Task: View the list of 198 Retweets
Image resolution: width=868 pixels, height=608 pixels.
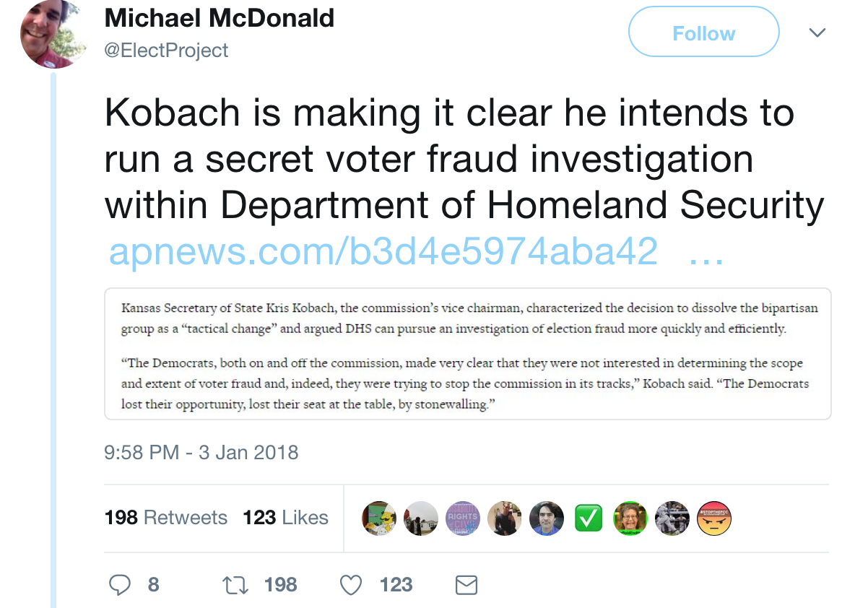Action: [166, 518]
